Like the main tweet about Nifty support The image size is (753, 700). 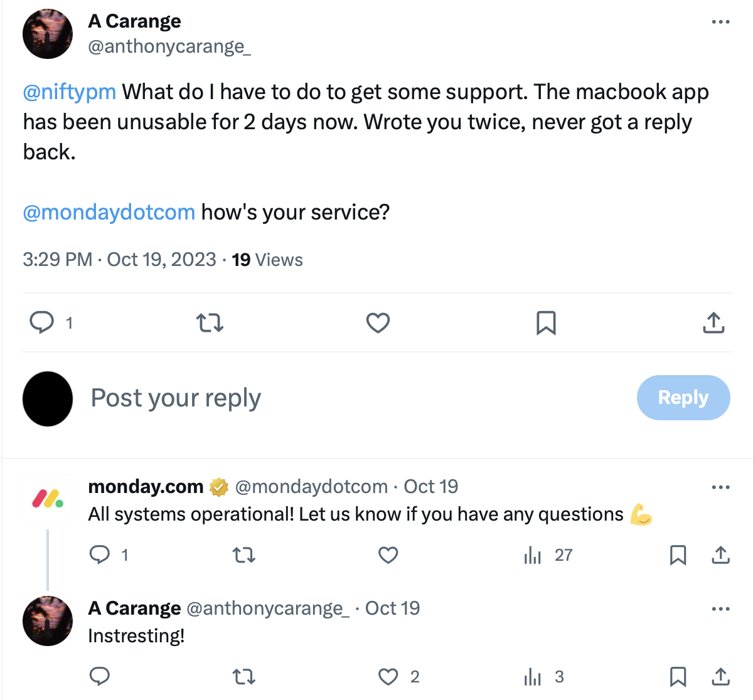pyautogui.click(x=378, y=323)
